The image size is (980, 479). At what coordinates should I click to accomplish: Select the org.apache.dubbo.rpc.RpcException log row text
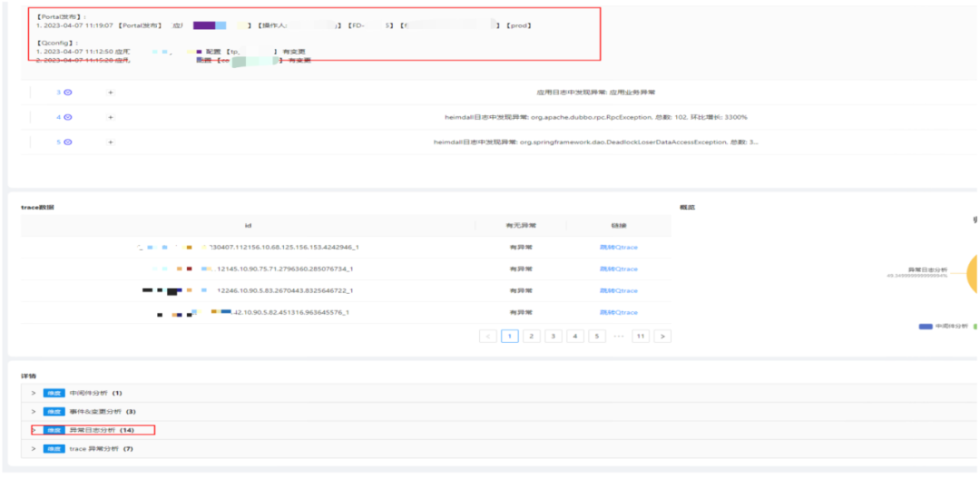tap(595, 117)
